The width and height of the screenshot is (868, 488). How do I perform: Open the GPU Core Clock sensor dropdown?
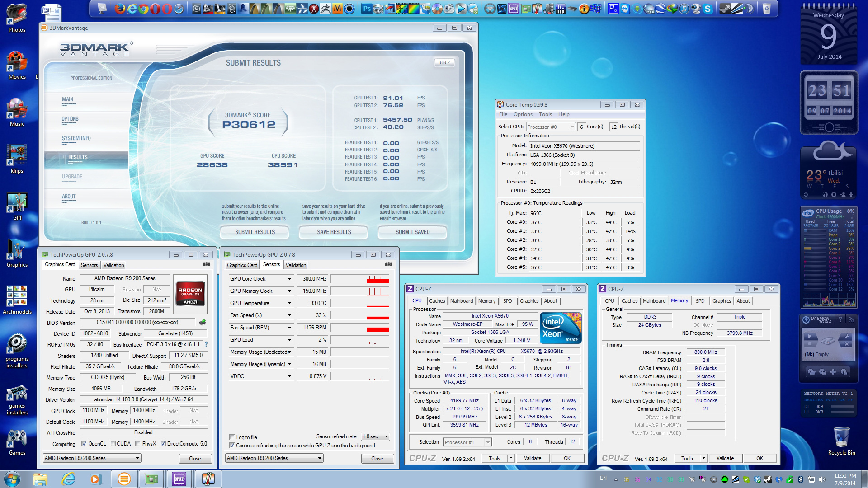(x=289, y=279)
